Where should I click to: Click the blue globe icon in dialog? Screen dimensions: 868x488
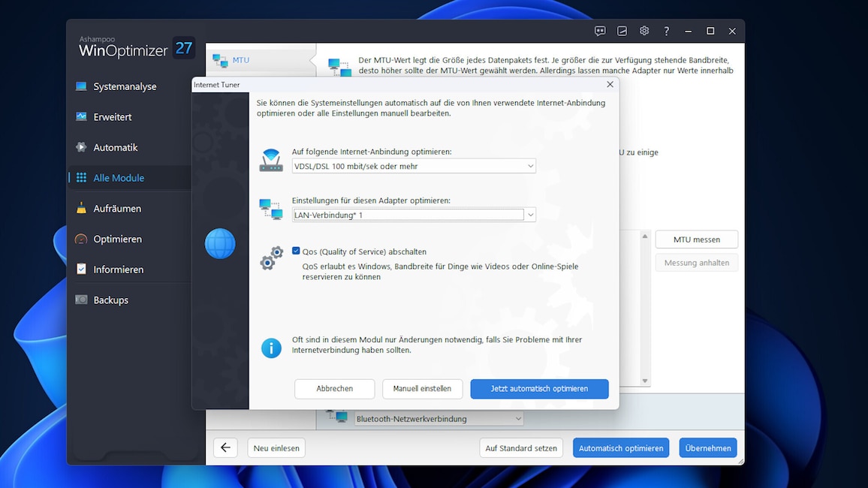point(220,243)
